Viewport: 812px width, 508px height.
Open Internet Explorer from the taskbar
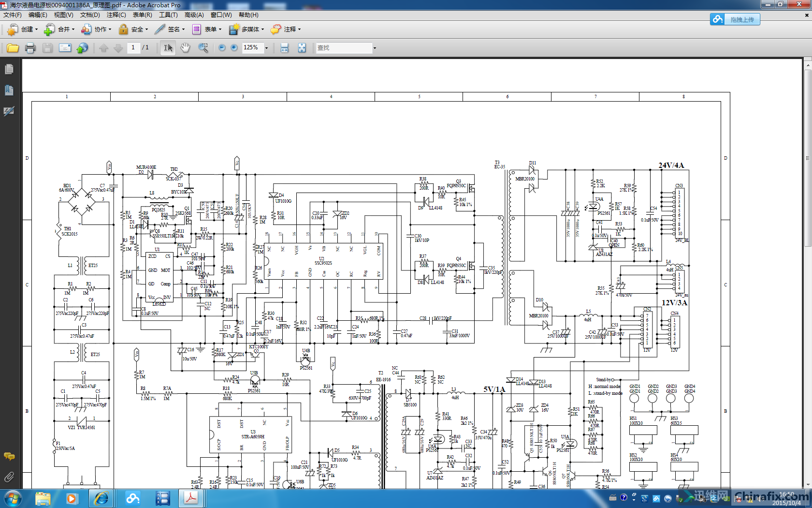[x=101, y=498]
